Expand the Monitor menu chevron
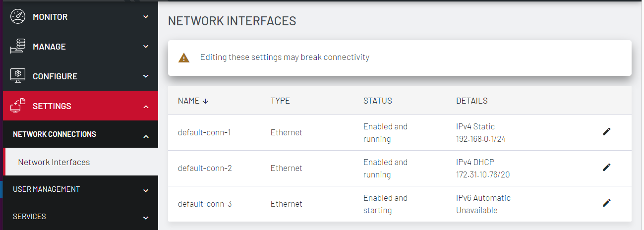 coord(146,17)
